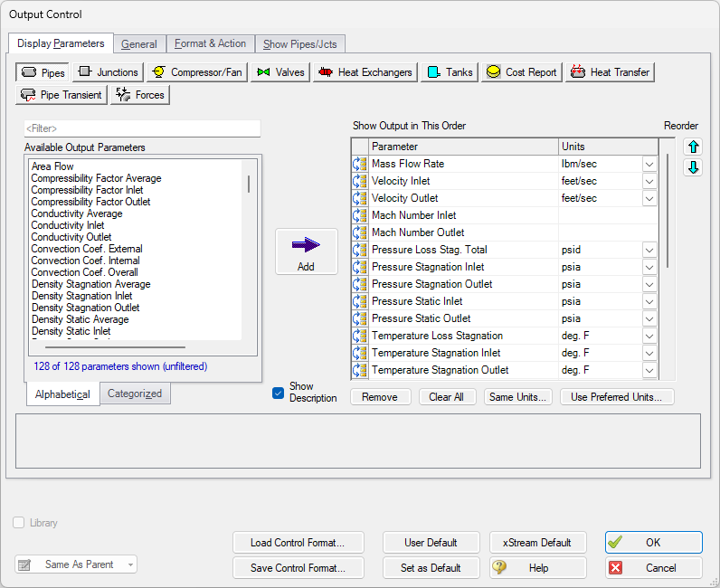
Task: Click the horizontal scrollbar under parameter list
Action: [115, 347]
